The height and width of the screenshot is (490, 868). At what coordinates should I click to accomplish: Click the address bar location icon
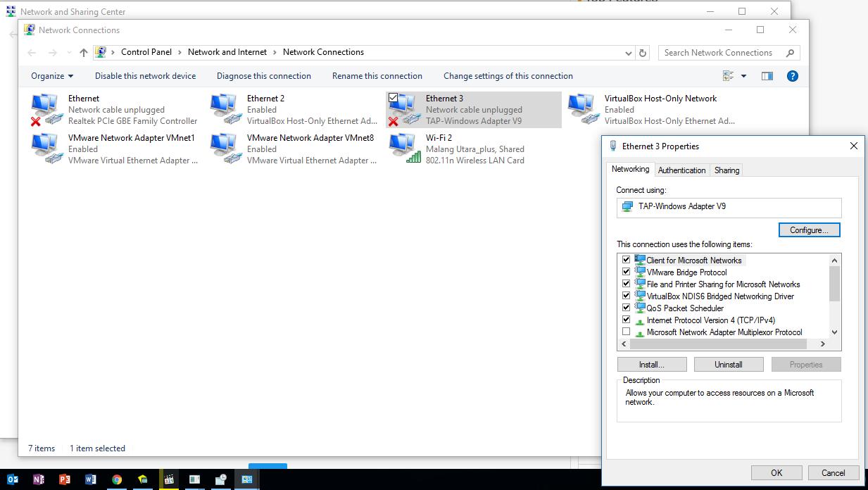(x=101, y=52)
